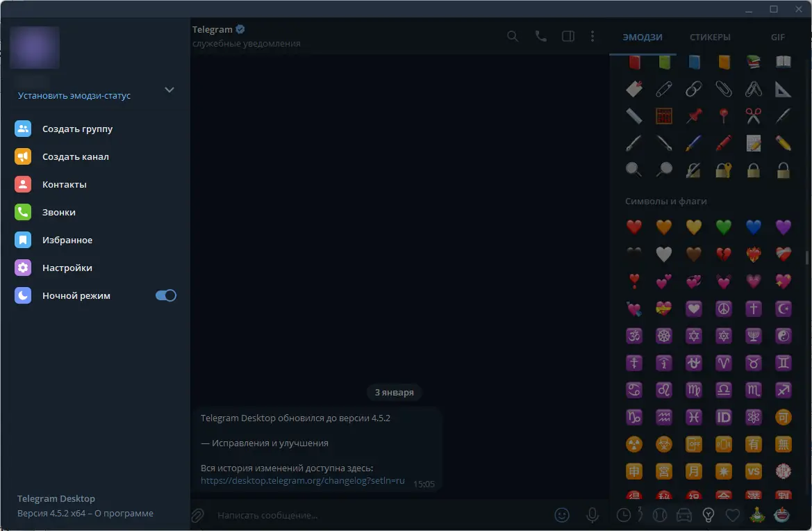The height and width of the screenshot is (531, 812).
Task: Open Настройки settings
Action: click(x=95, y=268)
